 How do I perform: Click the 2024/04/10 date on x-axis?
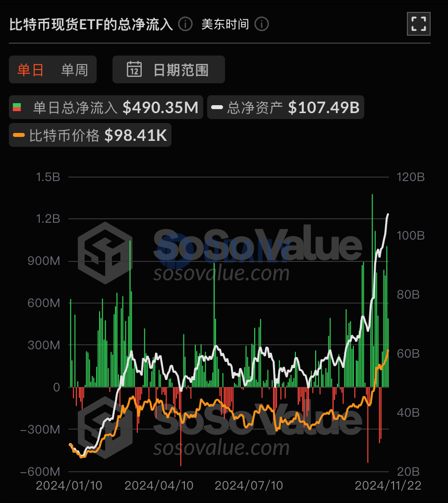click(159, 485)
